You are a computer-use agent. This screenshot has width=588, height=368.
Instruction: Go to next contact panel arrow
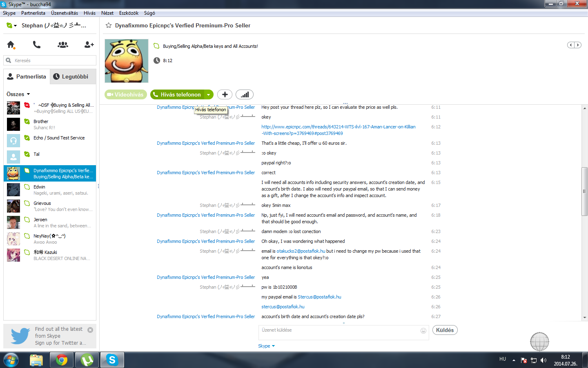(578, 45)
